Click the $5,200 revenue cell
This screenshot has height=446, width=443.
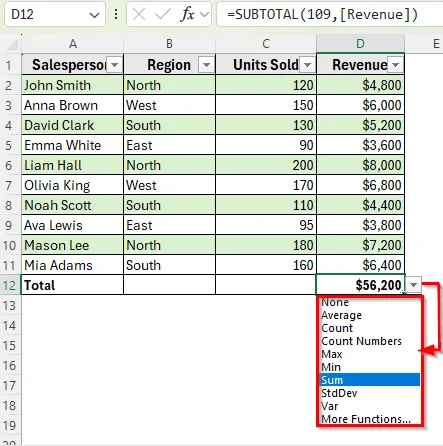coord(360,125)
